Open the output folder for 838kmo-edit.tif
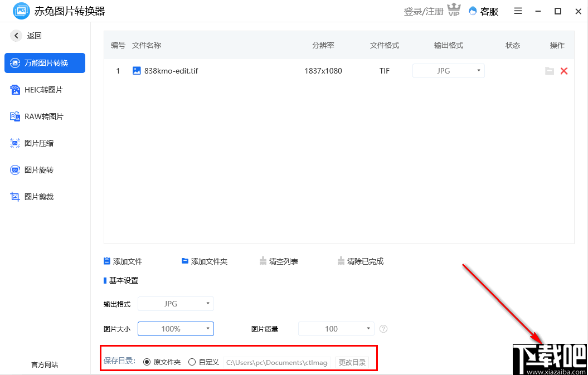The height and width of the screenshot is (375, 588). pos(550,71)
